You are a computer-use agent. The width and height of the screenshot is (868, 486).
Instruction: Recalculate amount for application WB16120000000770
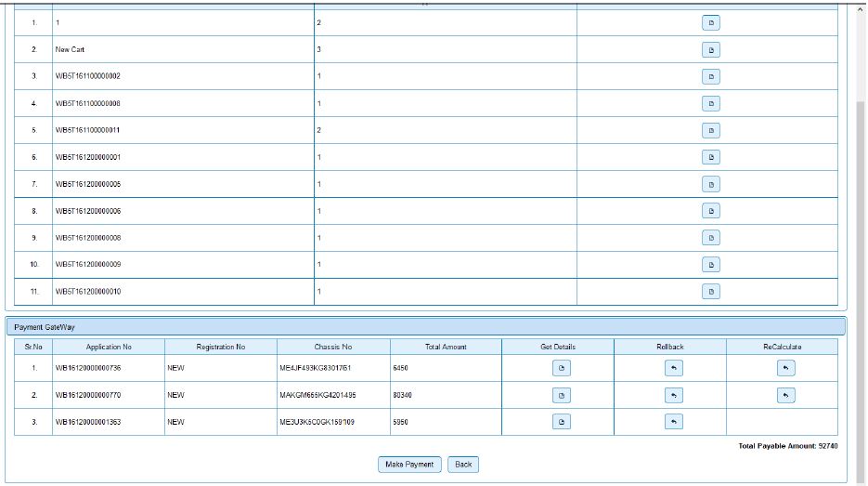tap(786, 395)
